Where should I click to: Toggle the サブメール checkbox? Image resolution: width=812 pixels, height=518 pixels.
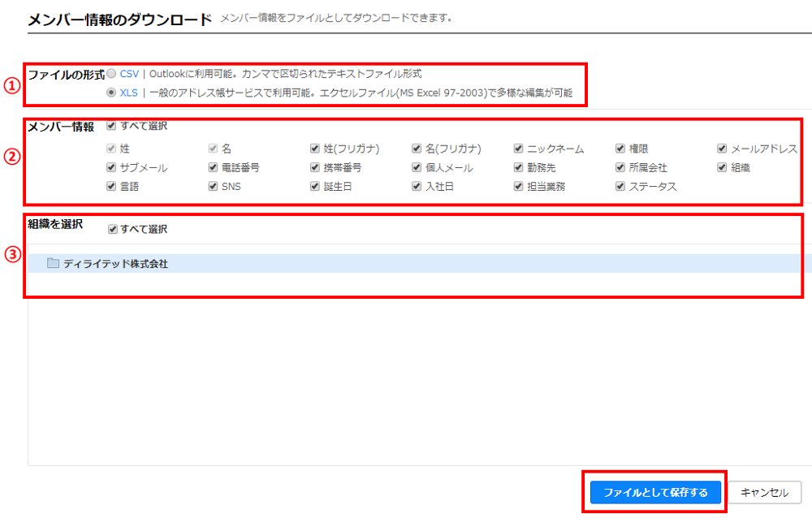coord(111,168)
